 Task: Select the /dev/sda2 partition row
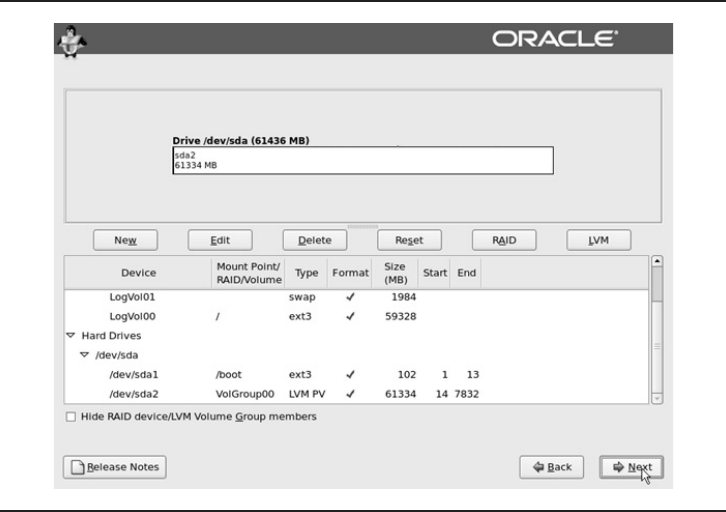pos(356,394)
